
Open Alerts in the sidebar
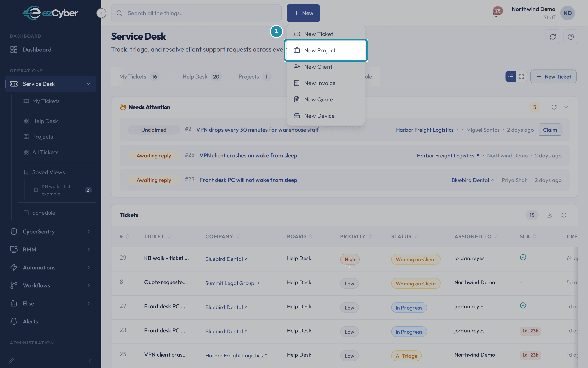click(x=51, y=322)
